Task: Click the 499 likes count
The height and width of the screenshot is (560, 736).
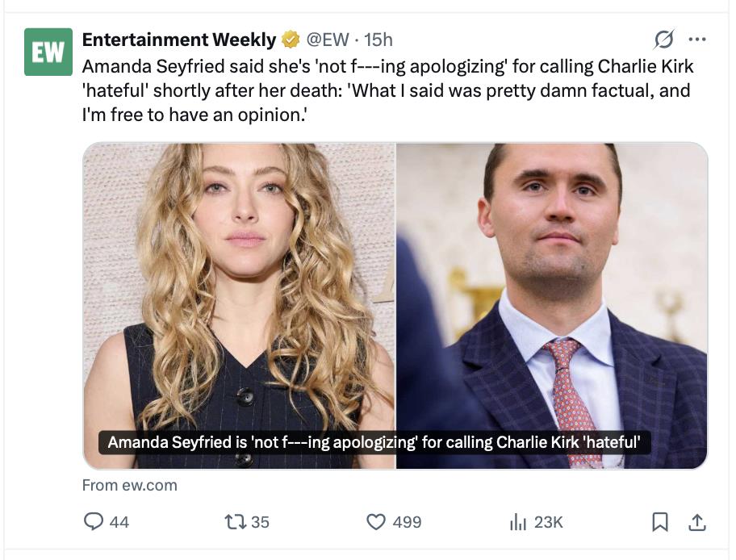Action: point(407,522)
